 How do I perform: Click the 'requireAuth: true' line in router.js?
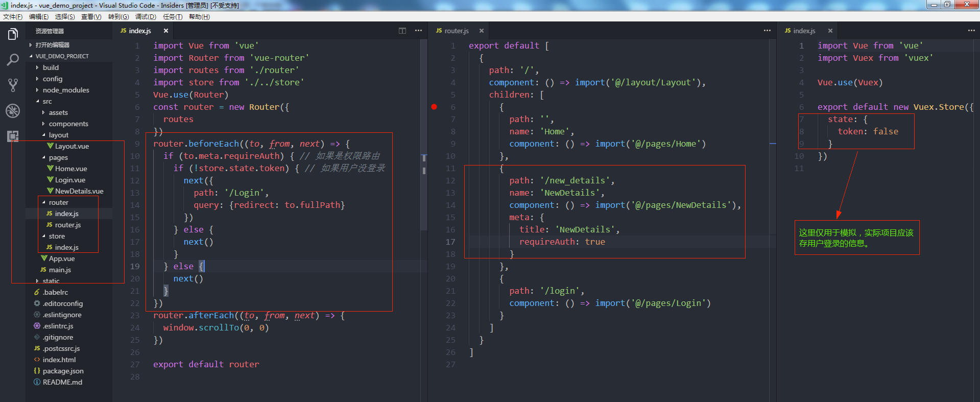[562, 242]
